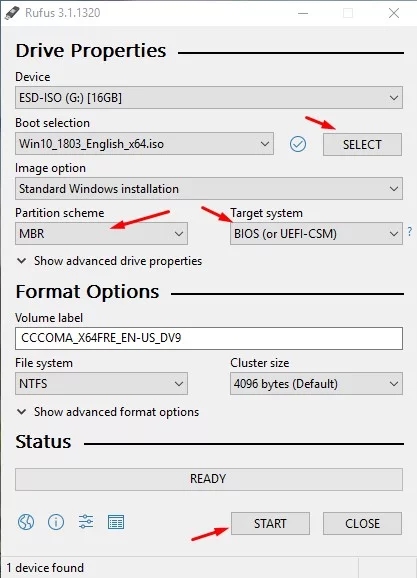417x578 pixels.
Task: Change the Partition scheme MBR dropdown
Action: [x=101, y=233]
